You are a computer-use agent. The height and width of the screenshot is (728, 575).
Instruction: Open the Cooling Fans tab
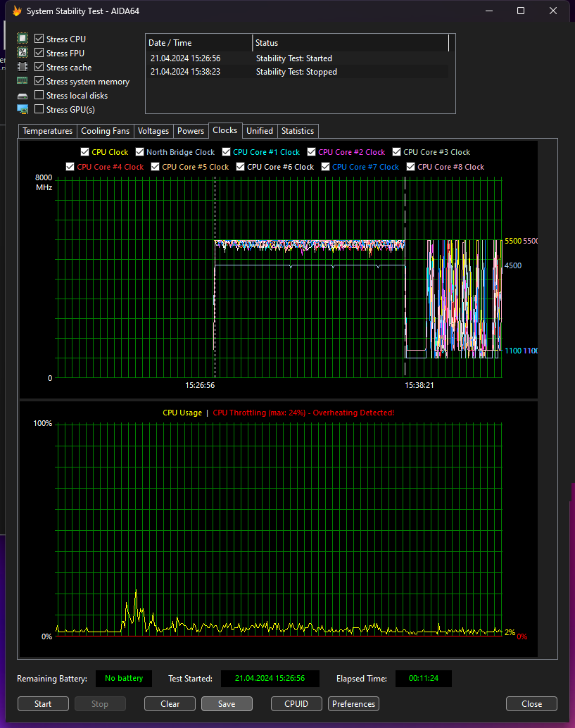[105, 131]
